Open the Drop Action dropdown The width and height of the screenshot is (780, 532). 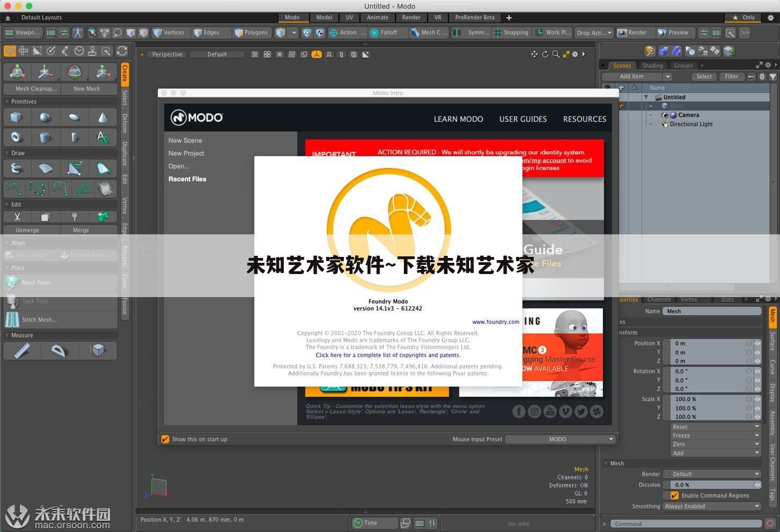pyautogui.click(x=594, y=33)
